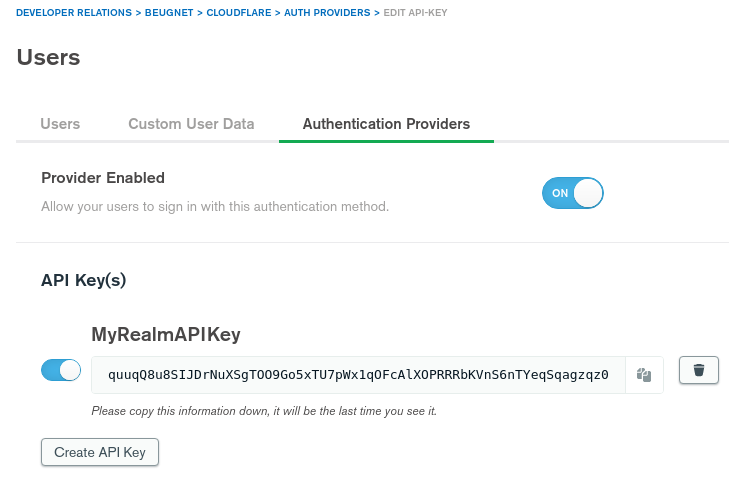Viewport: 729px width, 491px height.
Task: Click the MyRealmAPIKey key name
Action: click(166, 334)
